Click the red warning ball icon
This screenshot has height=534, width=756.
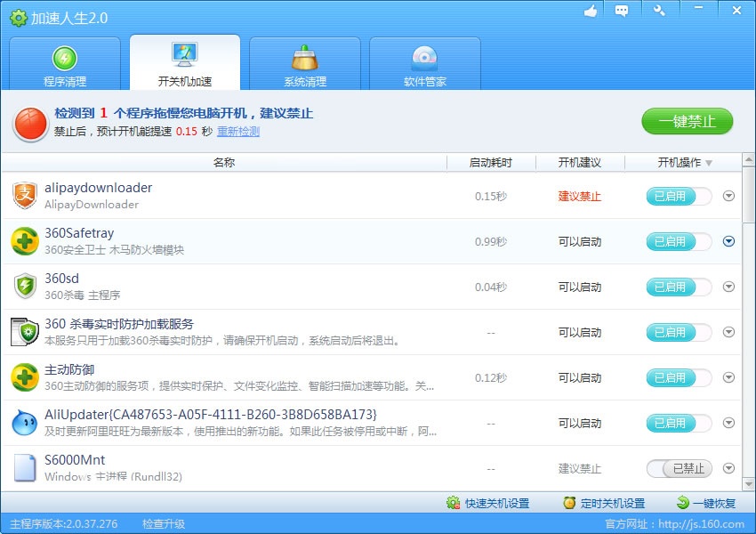(x=30, y=124)
